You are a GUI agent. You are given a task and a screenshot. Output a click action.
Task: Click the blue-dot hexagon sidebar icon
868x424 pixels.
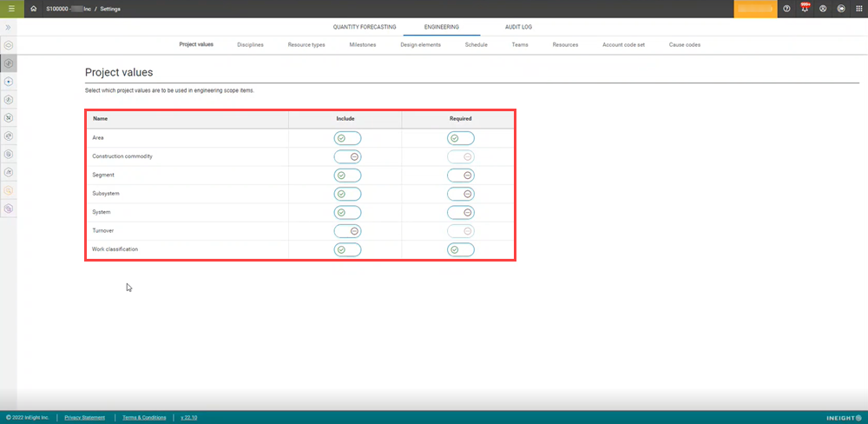(x=9, y=82)
